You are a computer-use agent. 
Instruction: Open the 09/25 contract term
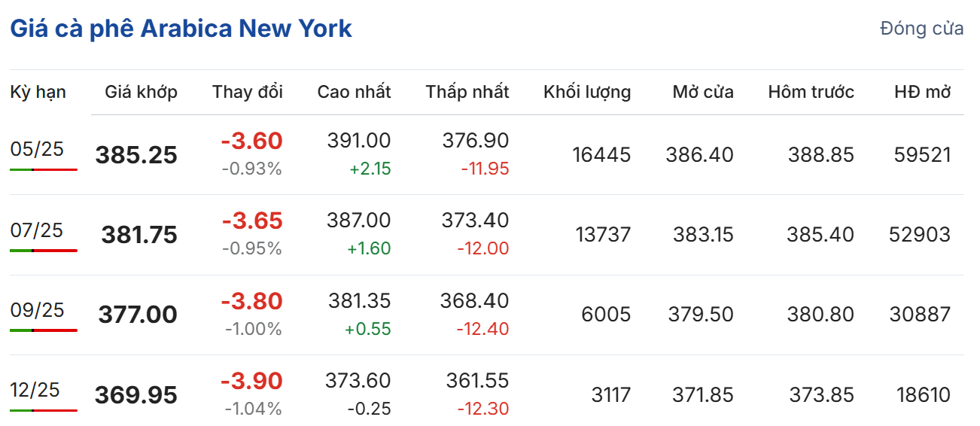pyautogui.click(x=37, y=309)
